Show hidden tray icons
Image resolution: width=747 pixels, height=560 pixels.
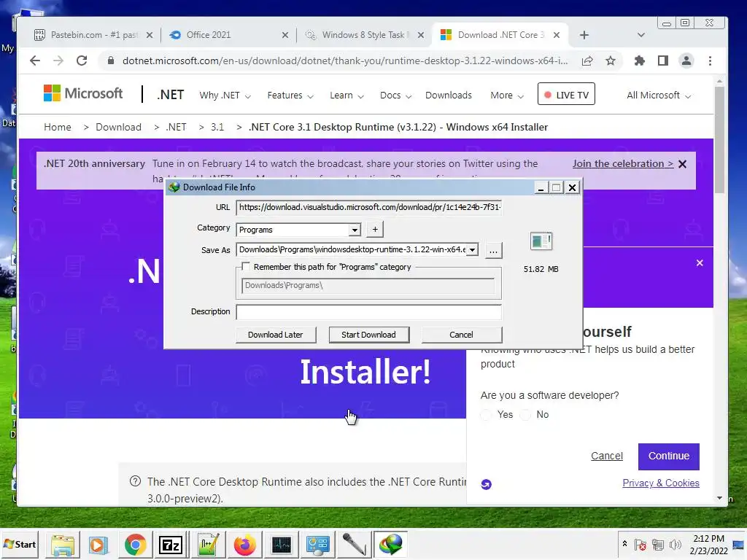pos(624,544)
